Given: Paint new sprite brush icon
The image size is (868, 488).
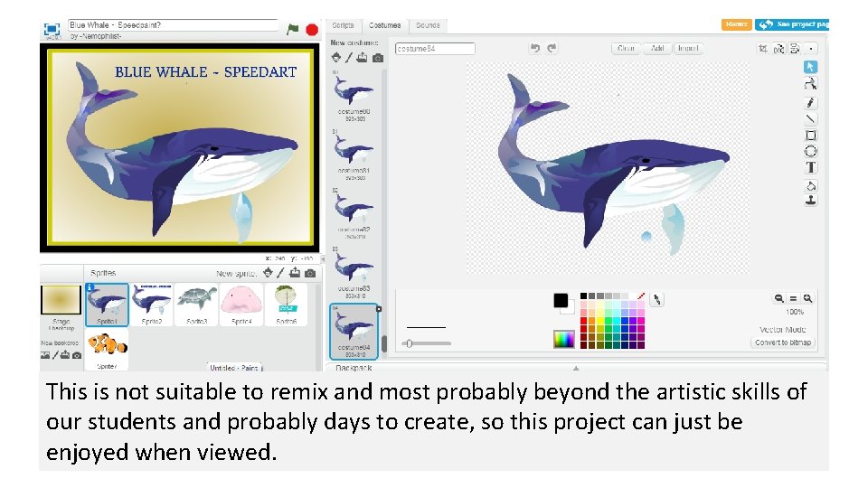Looking at the screenshot, I should point(280,273).
